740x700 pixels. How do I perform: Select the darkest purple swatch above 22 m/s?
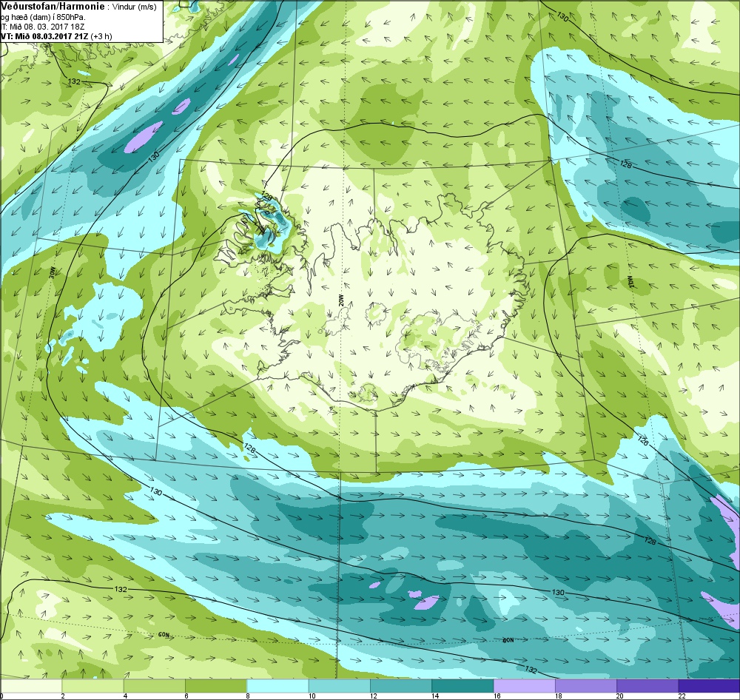click(x=709, y=685)
